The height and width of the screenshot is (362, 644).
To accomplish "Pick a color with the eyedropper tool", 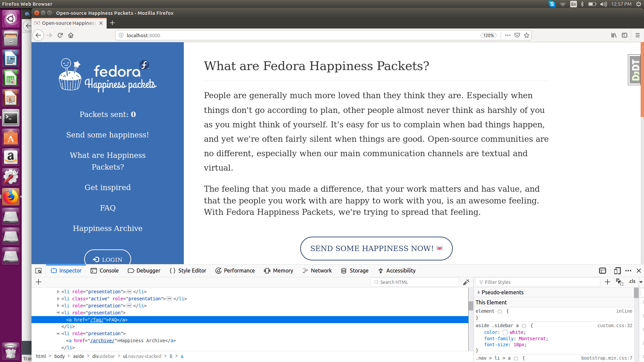I will pos(466,282).
